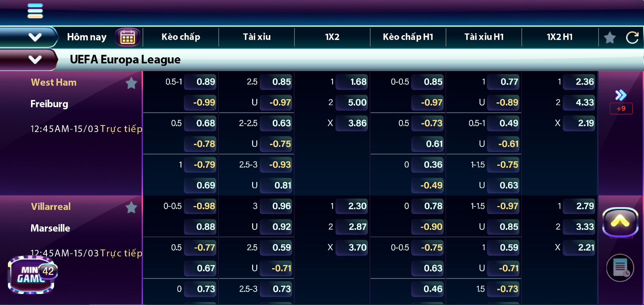Pick Villarreal handicap 0 odds 0.73
The image size is (644, 305).
coord(200,289)
